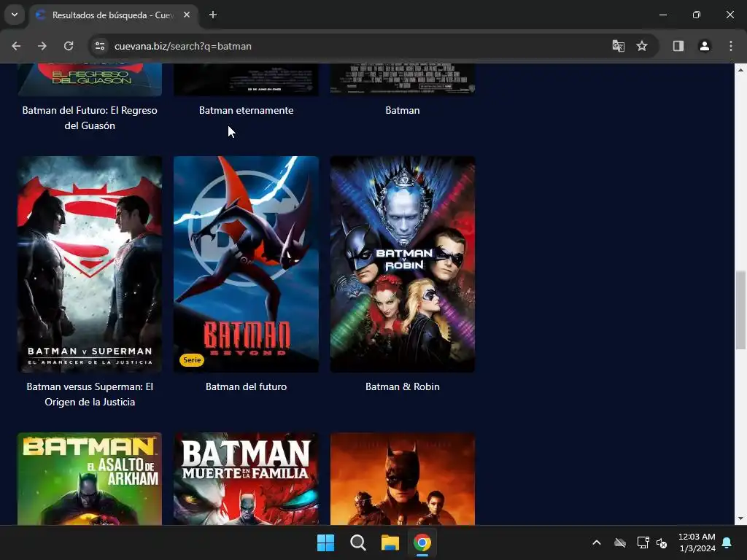The image size is (747, 560).
Task: Open File Explorer from the taskbar
Action: [390, 542]
